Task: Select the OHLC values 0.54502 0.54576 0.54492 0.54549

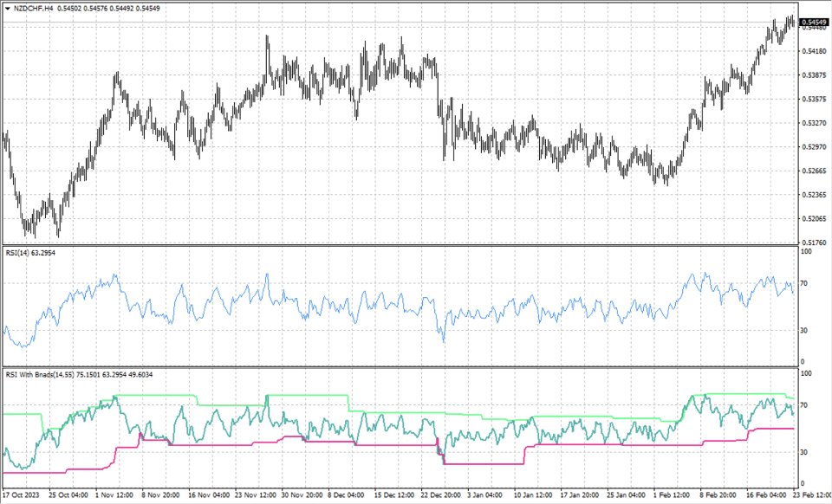Action: click(108, 9)
